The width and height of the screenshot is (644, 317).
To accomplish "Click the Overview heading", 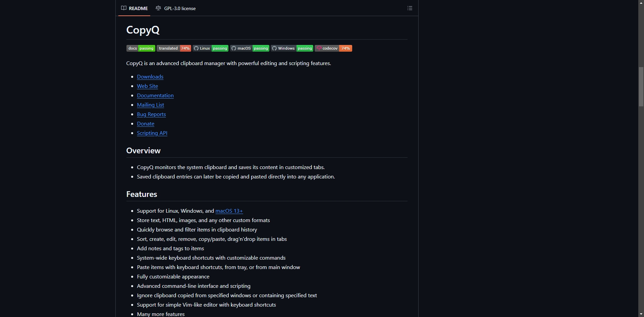I will tap(143, 151).
